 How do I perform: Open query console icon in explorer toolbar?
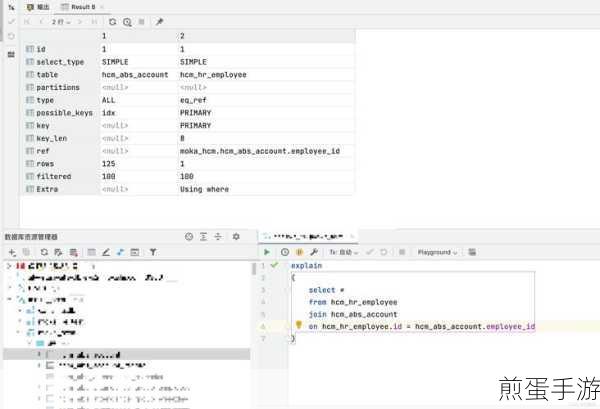click(x=135, y=252)
